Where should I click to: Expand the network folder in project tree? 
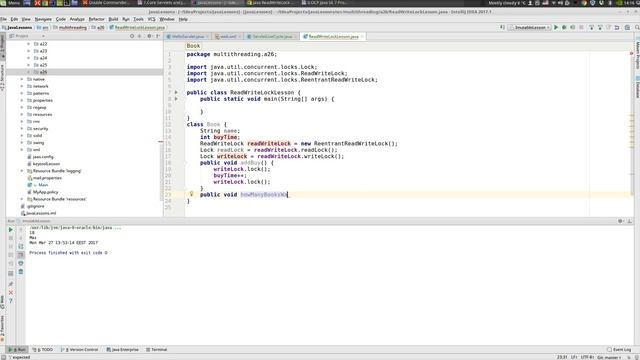point(22,86)
